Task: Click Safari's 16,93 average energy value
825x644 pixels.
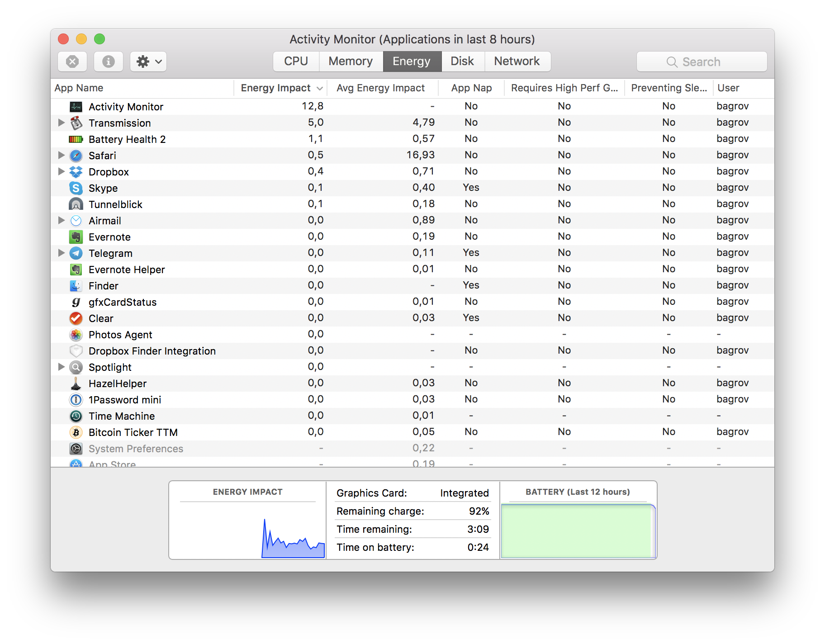Action: (421, 155)
